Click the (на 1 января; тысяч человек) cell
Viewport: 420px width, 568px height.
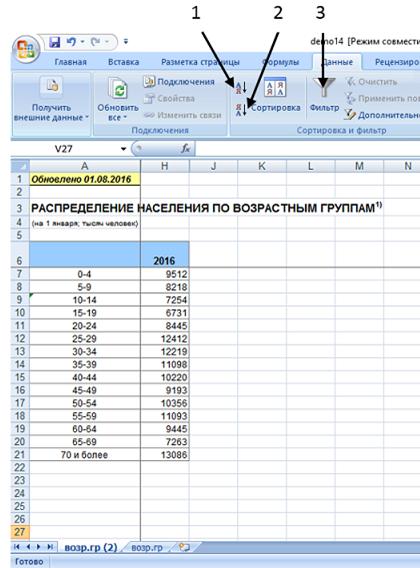point(85,224)
